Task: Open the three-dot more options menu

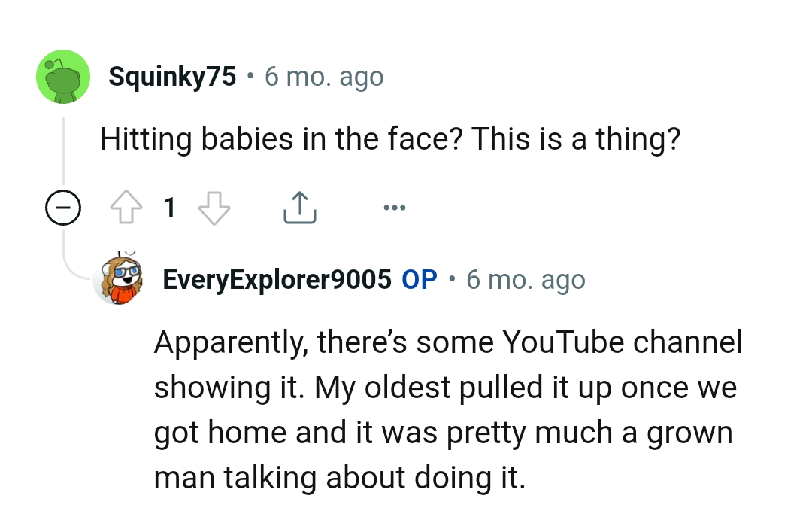Action: 393,208
